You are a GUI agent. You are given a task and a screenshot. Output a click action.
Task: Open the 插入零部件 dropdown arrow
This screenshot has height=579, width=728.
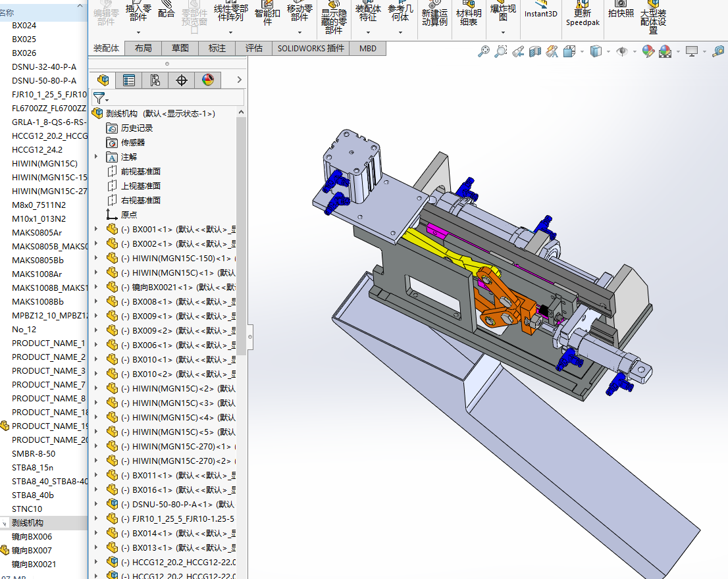point(138,32)
